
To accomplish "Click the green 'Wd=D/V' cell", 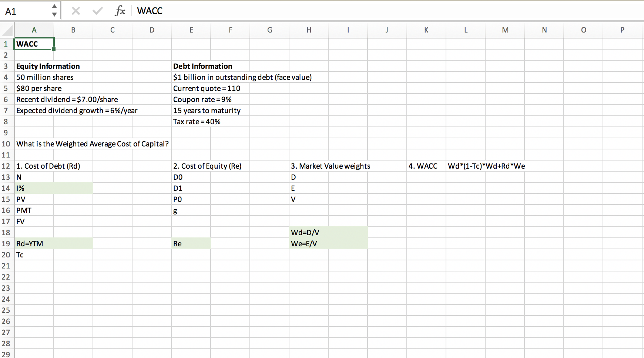I will 309,233.
